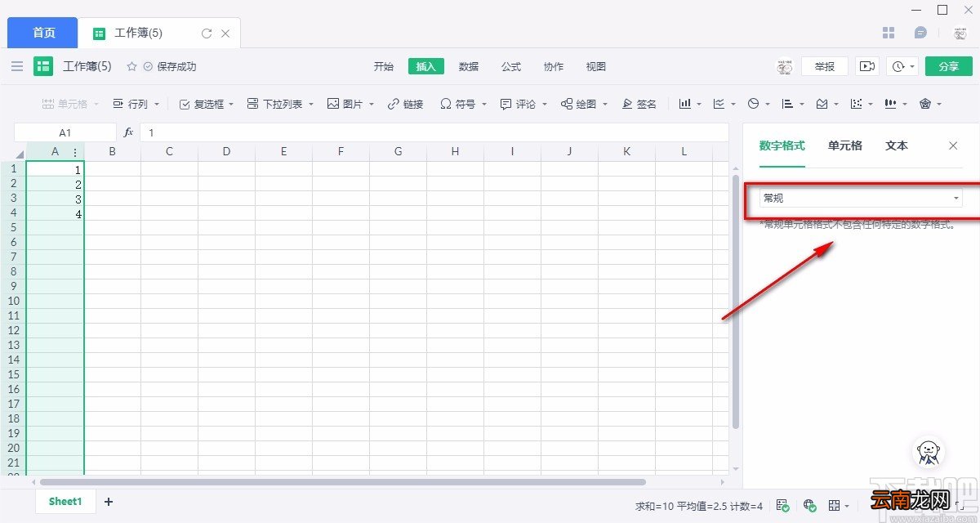
Task: Expand the 复选框 dropdown
Action: pyautogui.click(x=230, y=104)
